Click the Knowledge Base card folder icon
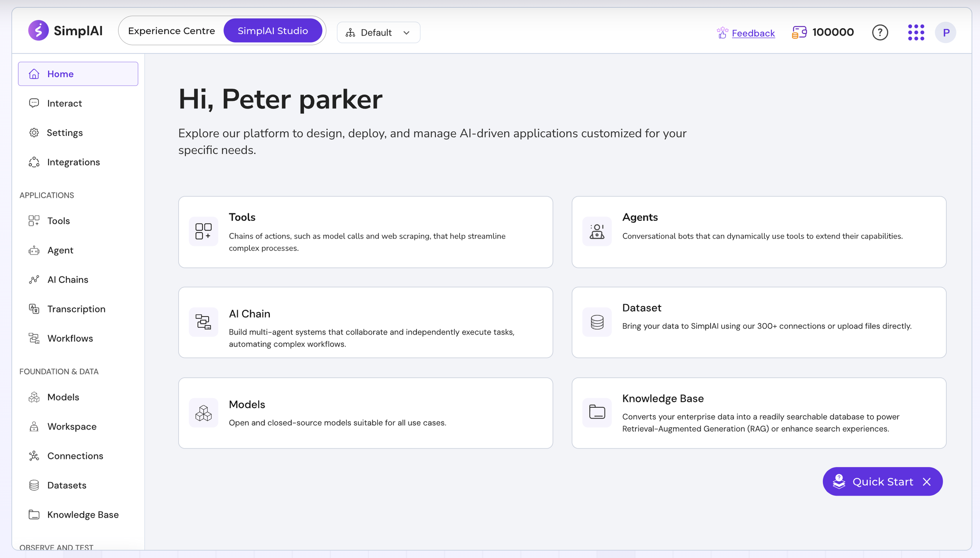 pyautogui.click(x=597, y=412)
